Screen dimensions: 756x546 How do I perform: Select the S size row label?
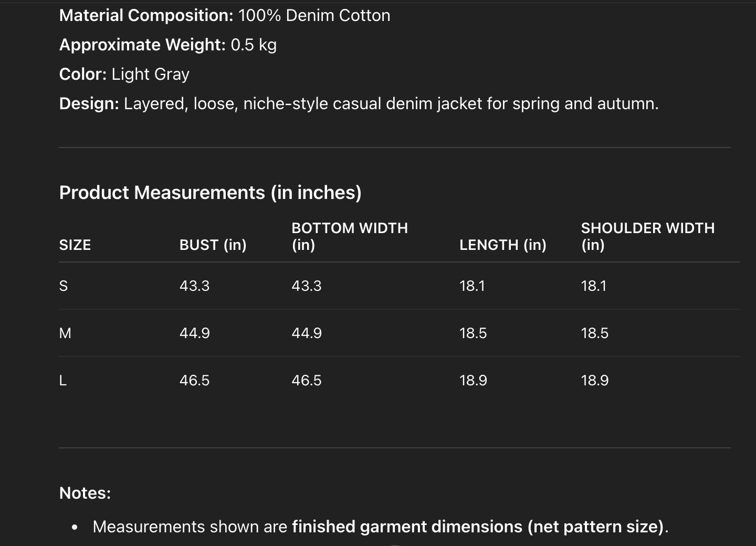pyautogui.click(x=64, y=286)
